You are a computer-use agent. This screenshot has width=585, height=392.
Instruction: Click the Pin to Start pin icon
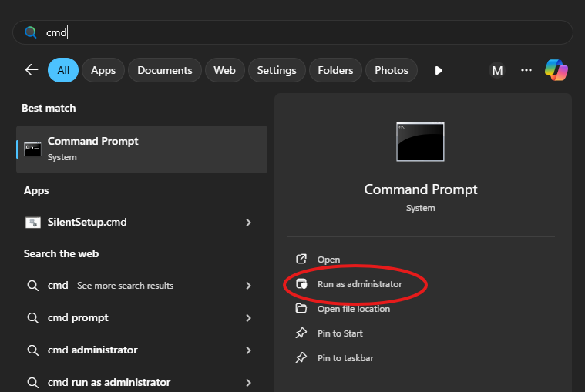click(301, 333)
